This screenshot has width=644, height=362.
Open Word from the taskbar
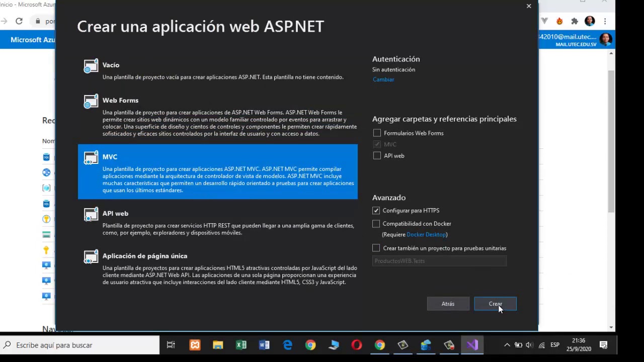click(x=264, y=345)
